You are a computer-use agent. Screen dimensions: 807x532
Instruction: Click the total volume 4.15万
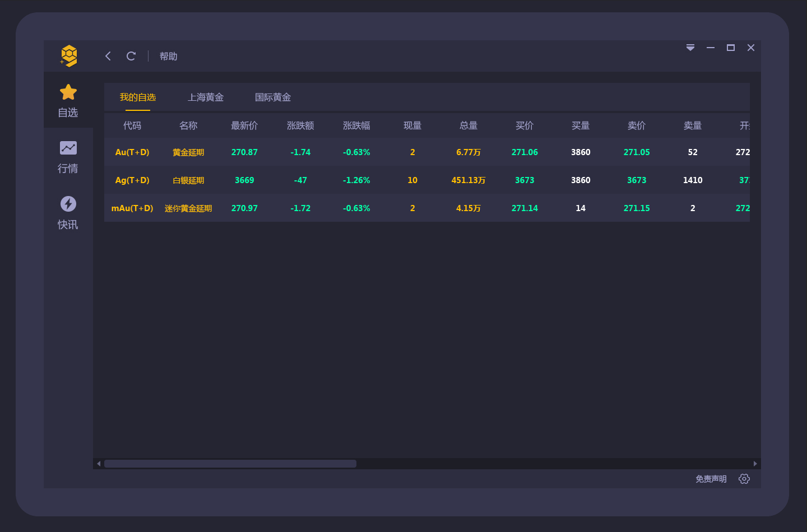[x=469, y=208]
